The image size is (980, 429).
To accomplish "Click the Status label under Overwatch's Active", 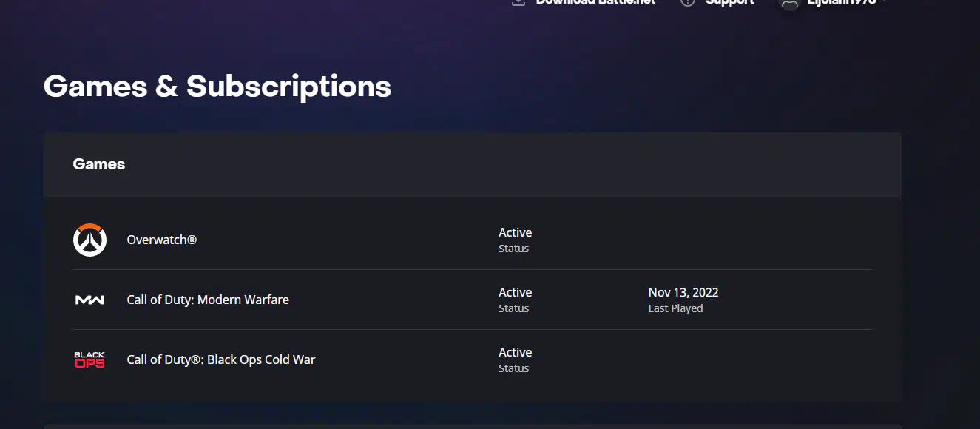I will coord(514,249).
